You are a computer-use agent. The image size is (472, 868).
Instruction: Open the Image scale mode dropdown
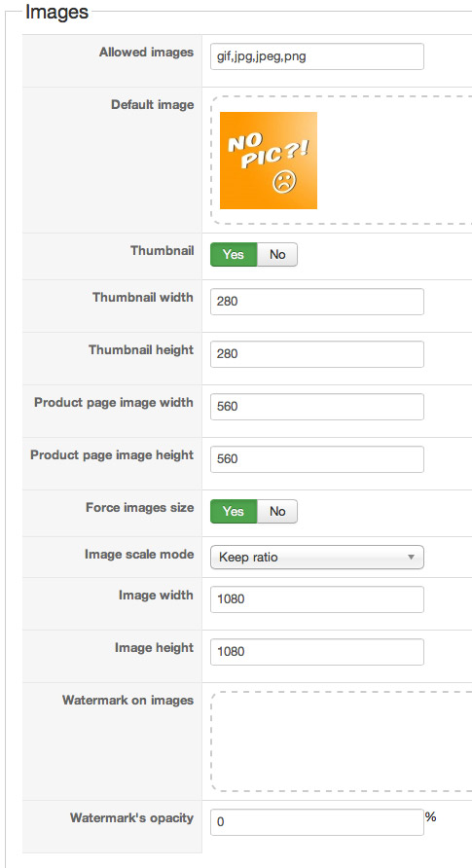click(317, 558)
